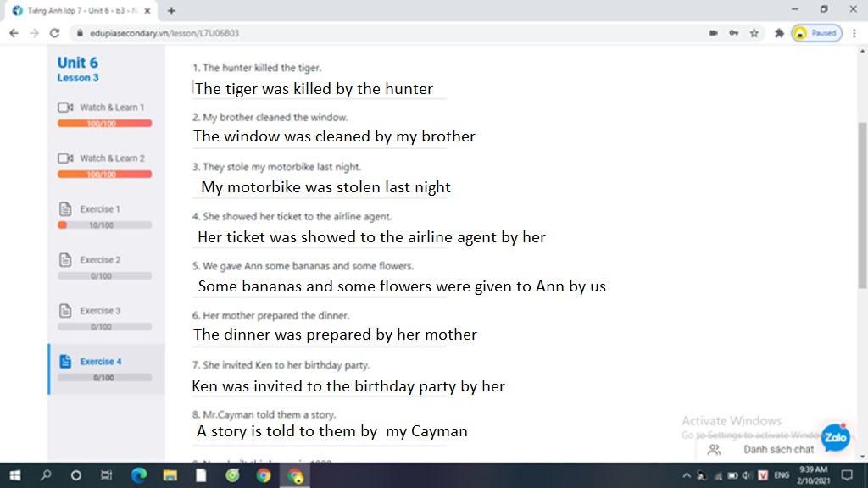
Task: Show hidden system tray icons
Action: coord(687,475)
